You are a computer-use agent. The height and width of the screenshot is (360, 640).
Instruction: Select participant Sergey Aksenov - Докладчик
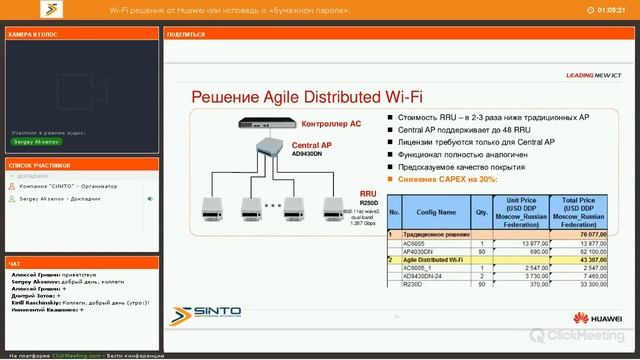click(x=60, y=199)
